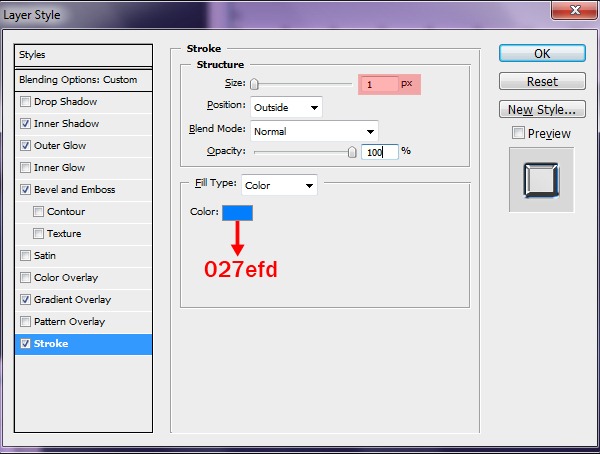
Task: Close the Layer Style dialog
Action: click(575, 10)
